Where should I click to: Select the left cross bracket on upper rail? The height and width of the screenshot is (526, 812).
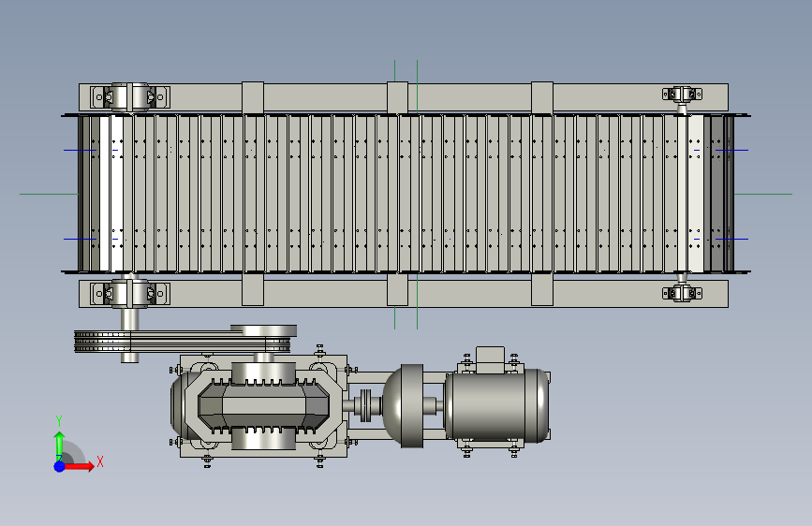(x=253, y=97)
